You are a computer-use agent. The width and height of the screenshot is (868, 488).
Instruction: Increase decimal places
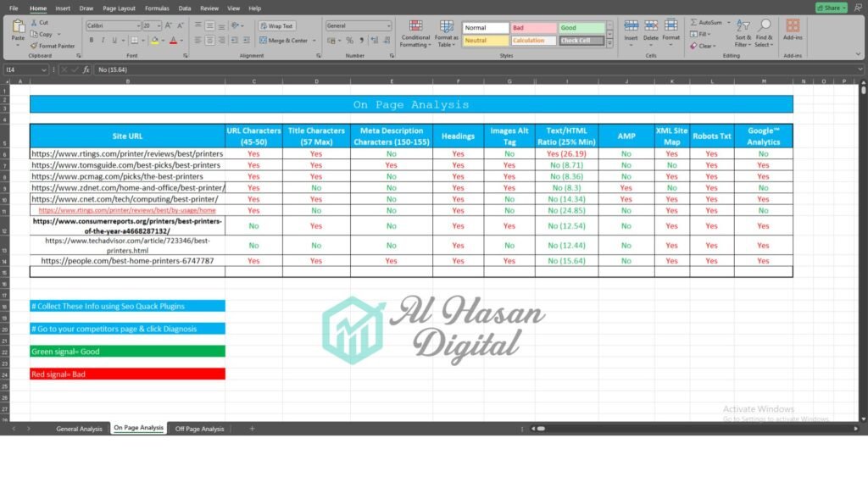point(374,41)
